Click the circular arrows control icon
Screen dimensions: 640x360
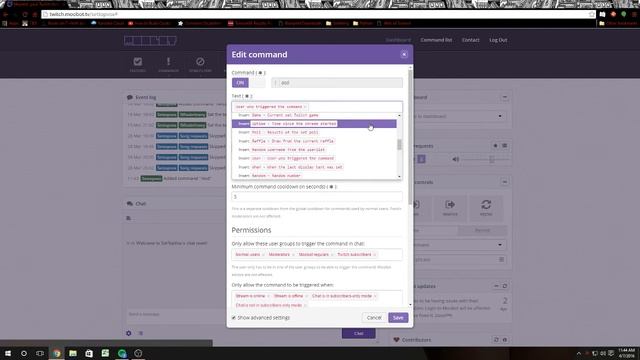coord(486,207)
